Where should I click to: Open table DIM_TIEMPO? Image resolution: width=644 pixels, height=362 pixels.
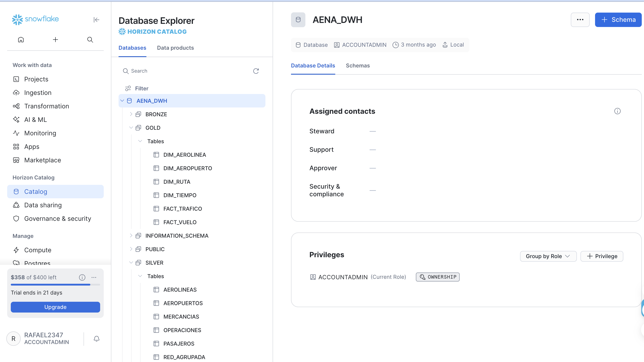[x=180, y=195]
